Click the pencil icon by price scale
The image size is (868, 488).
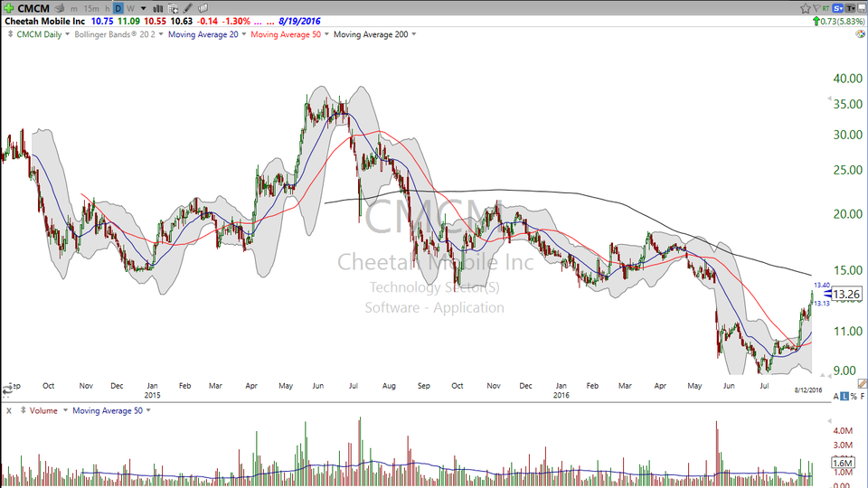click(x=862, y=384)
